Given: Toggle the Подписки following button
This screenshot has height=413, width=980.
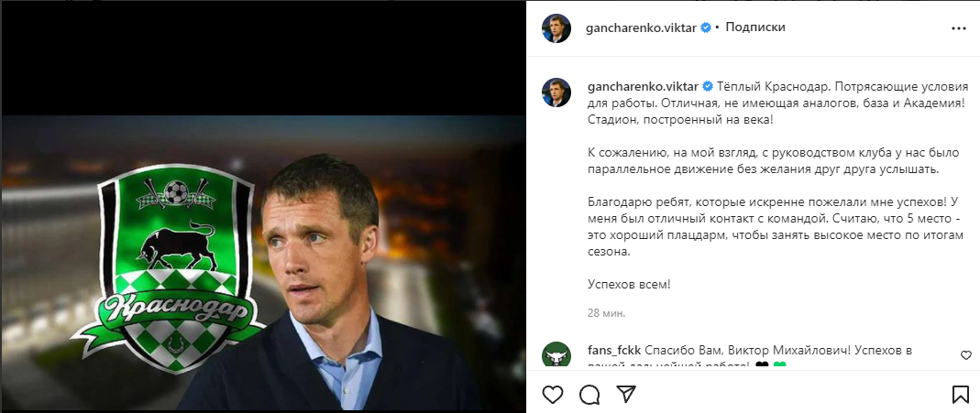Looking at the screenshot, I should pyautogui.click(x=755, y=27).
